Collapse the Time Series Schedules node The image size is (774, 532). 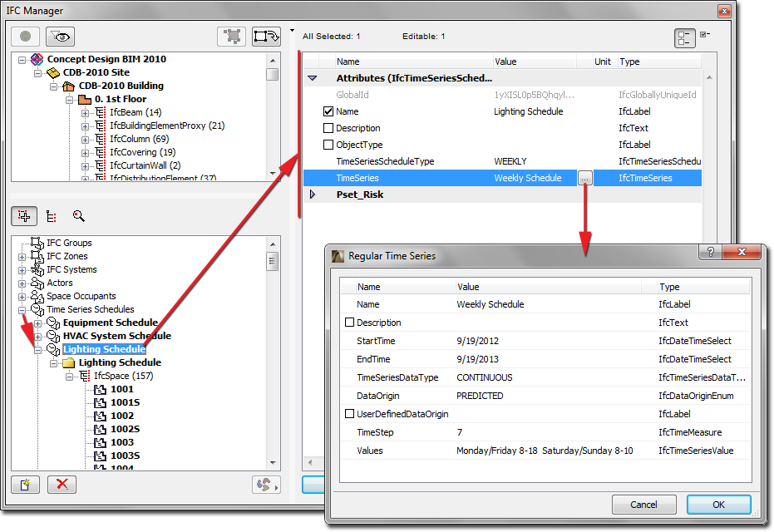[x=22, y=310]
